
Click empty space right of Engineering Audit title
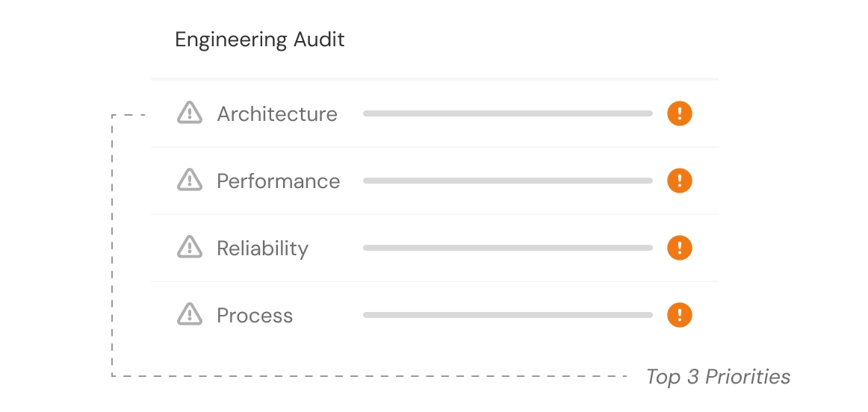pyautogui.click(x=523, y=40)
